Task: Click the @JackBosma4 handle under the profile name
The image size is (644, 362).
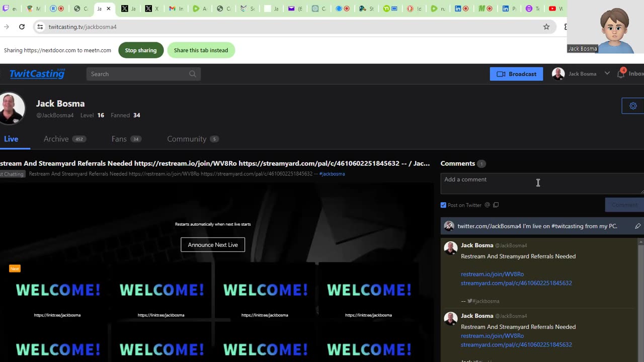Action: [55, 115]
